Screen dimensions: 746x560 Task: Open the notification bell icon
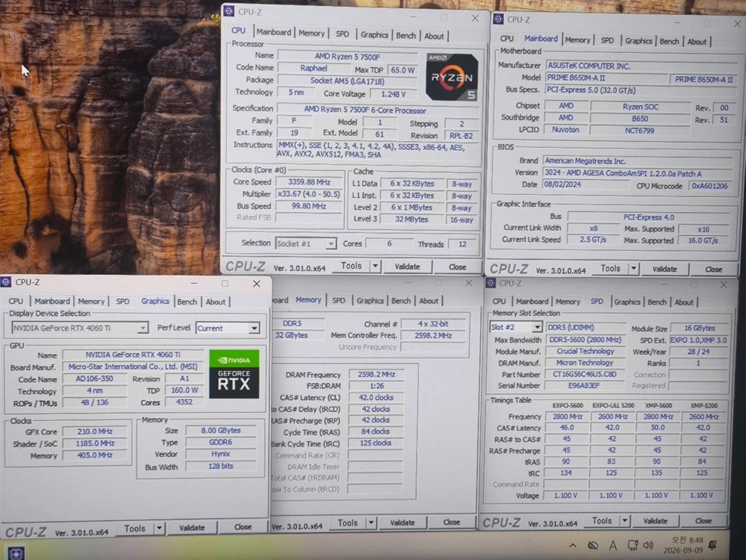[712, 545]
